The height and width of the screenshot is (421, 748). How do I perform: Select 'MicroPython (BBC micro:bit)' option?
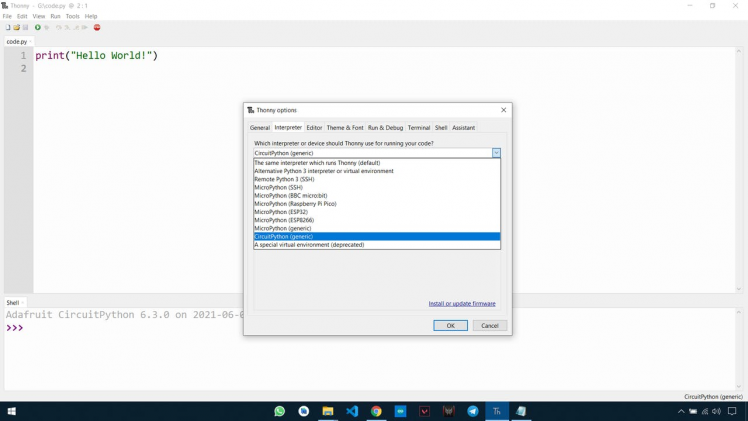(x=377, y=195)
